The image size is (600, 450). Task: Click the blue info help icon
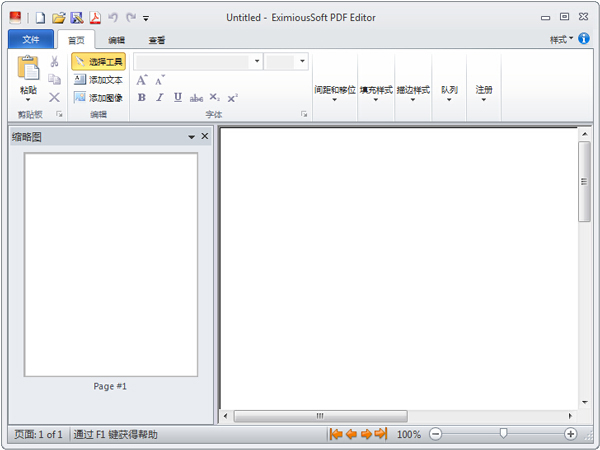coord(584,38)
